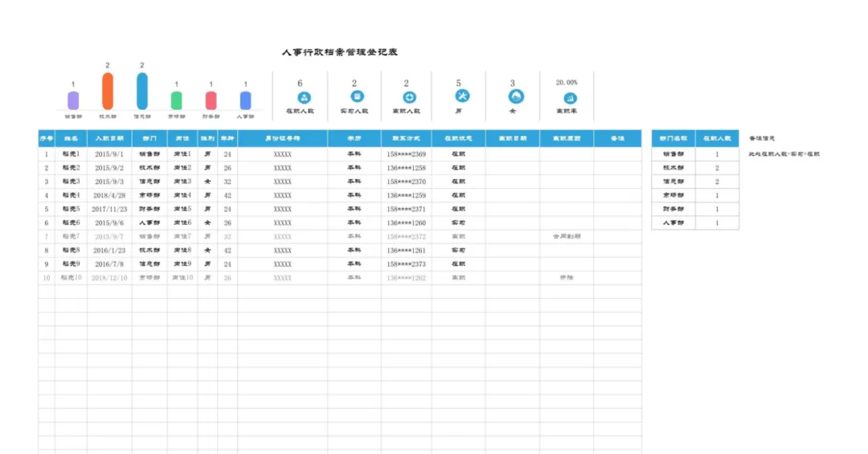868x454 pixels.
Task: Select the name cell 稻壳1
Action: point(71,154)
